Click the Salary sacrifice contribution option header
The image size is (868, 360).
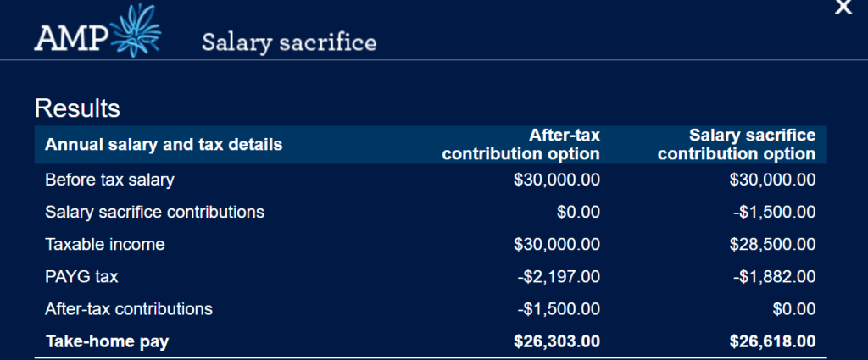point(736,145)
